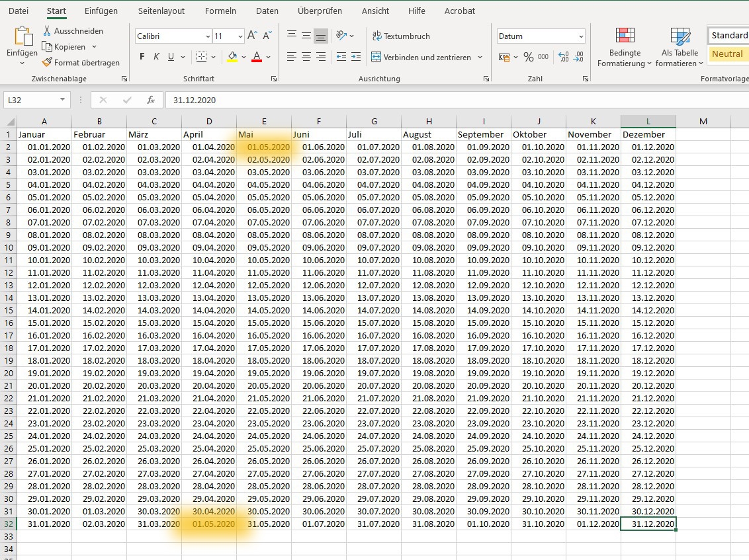Toggle bottom vertical alignment
Viewport: 749px width, 560px height.
point(321,36)
